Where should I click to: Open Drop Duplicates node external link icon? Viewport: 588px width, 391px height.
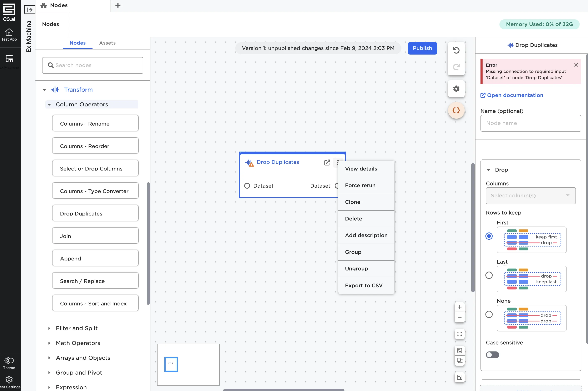[x=327, y=163]
